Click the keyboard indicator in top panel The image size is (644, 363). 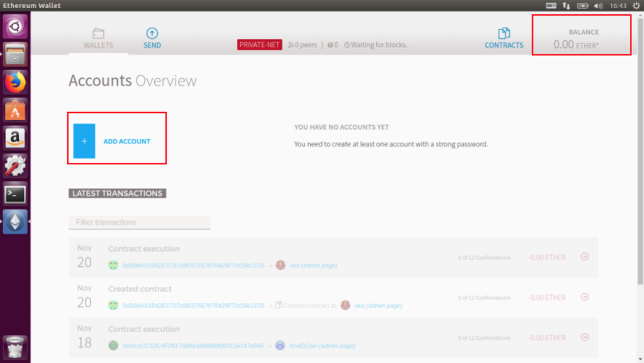[551, 5]
